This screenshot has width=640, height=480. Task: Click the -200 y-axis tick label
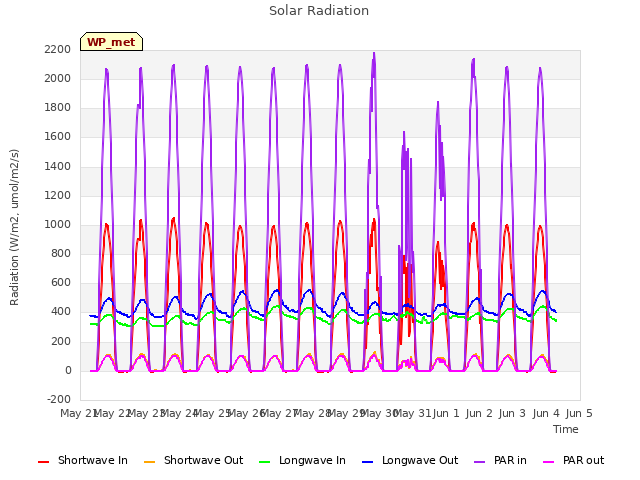[59, 399]
